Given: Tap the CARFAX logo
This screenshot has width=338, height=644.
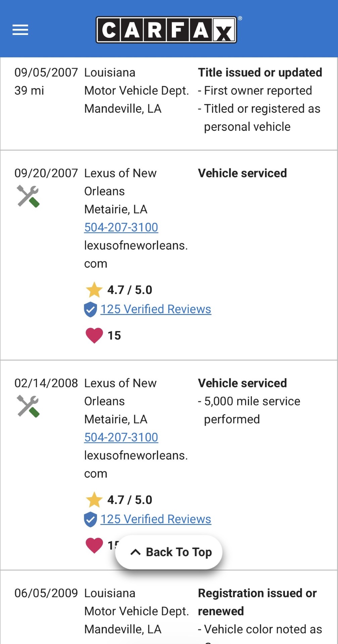Looking at the screenshot, I should pyautogui.click(x=167, y=30).
